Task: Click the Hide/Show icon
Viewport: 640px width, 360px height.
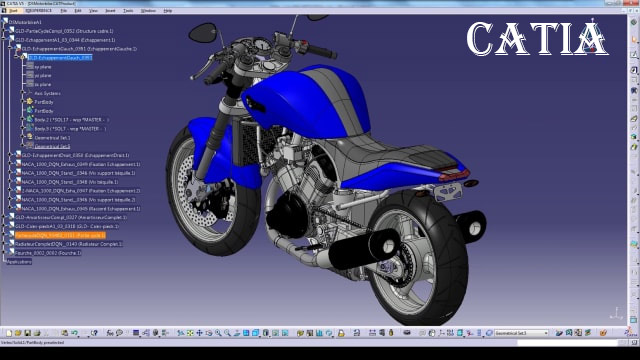Action: pos(276,333)
